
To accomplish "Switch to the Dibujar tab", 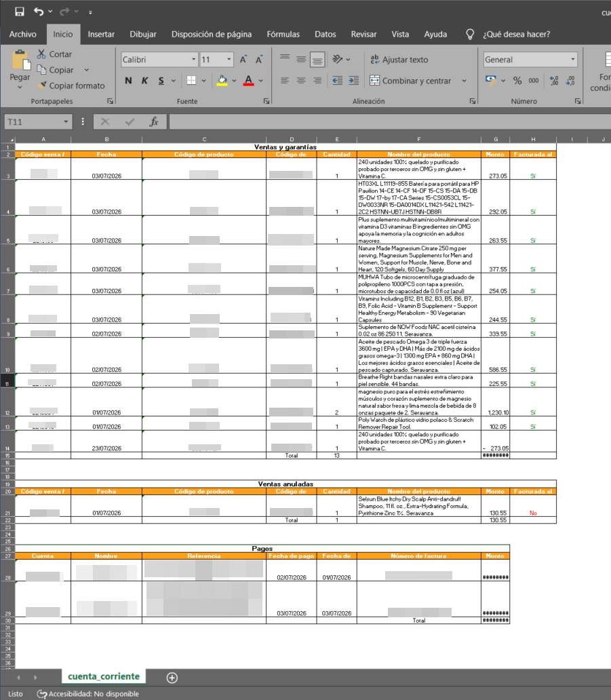I will click(x=143, y=35).
